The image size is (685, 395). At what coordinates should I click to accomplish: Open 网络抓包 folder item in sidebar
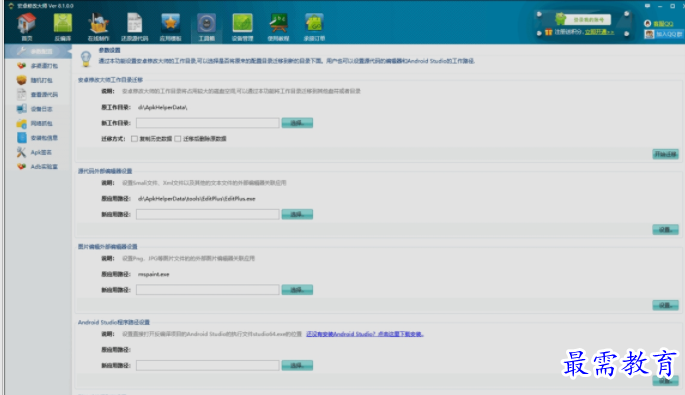tap(38, 123)
